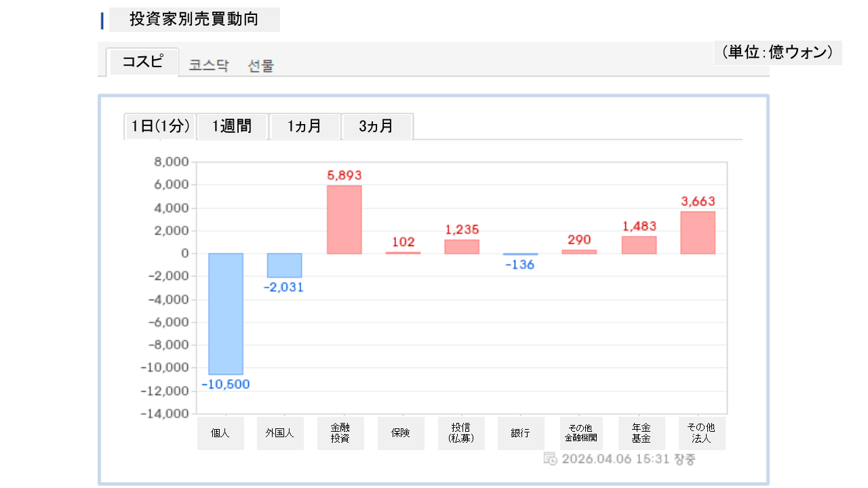Screen dimensions: 868x488
Task: Click the 保険 category label
Action: coord(401,433)
